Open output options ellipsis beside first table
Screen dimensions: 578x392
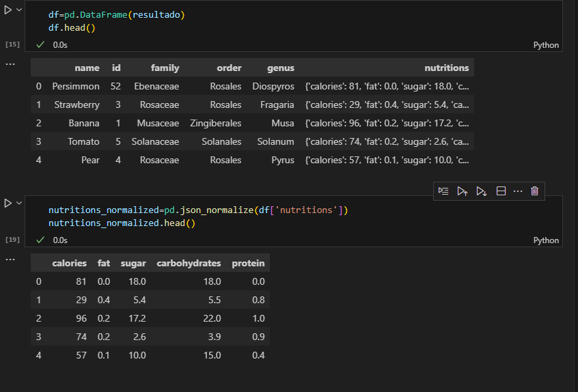(x=10, y=64)
